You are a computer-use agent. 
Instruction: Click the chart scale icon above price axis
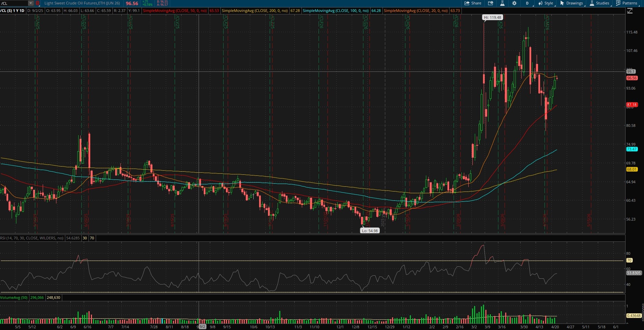point(630,11)
